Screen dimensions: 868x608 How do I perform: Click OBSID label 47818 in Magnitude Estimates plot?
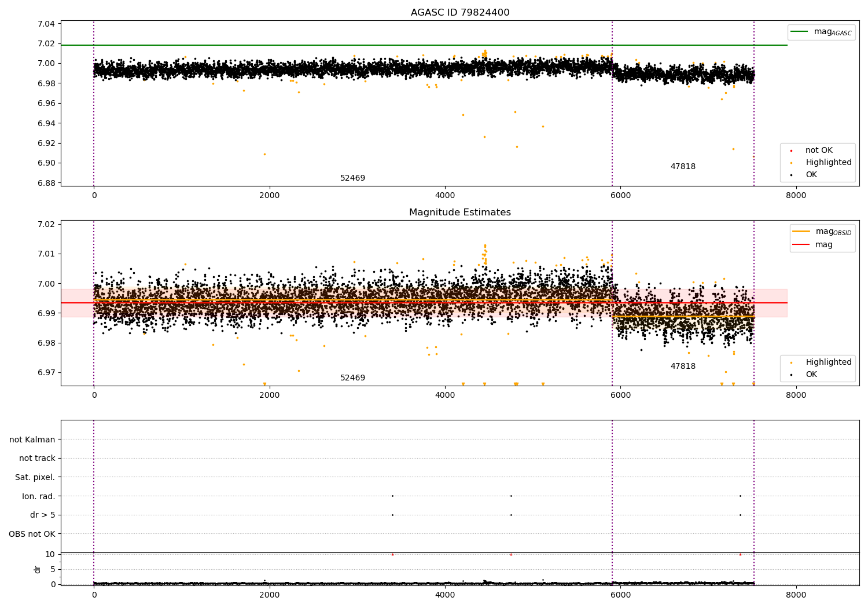683,367
